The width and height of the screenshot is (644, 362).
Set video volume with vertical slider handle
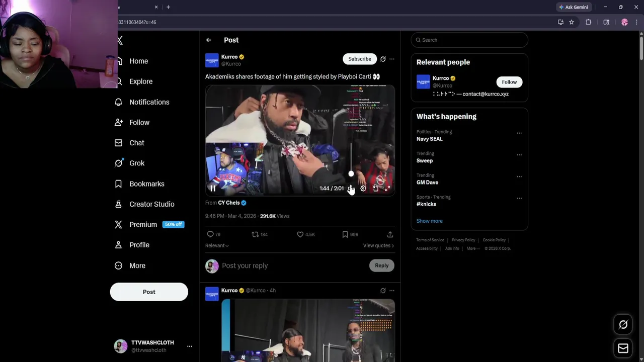pyautogui.click(x=351, y=174)
